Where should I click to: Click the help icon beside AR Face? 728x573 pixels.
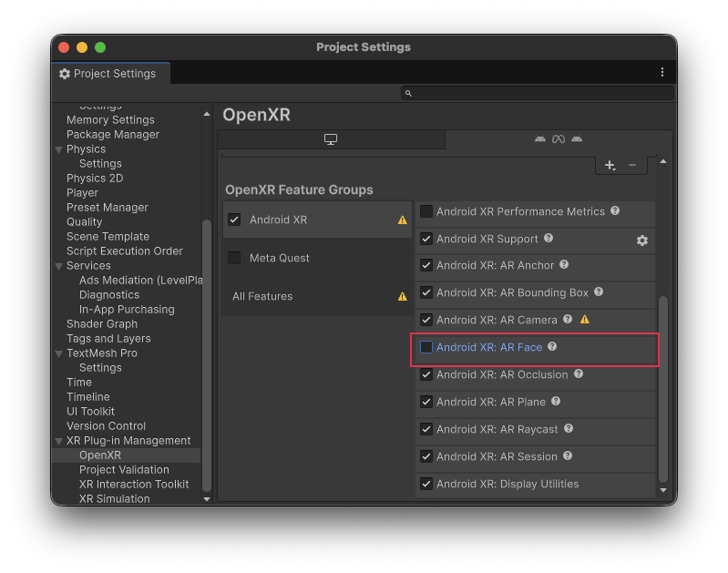tap(552, 347)
